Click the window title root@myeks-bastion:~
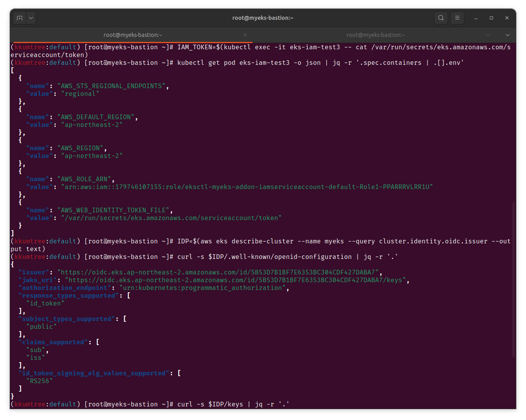The width and height of the screenshot is (526, 420). click(x=263, y=18)
